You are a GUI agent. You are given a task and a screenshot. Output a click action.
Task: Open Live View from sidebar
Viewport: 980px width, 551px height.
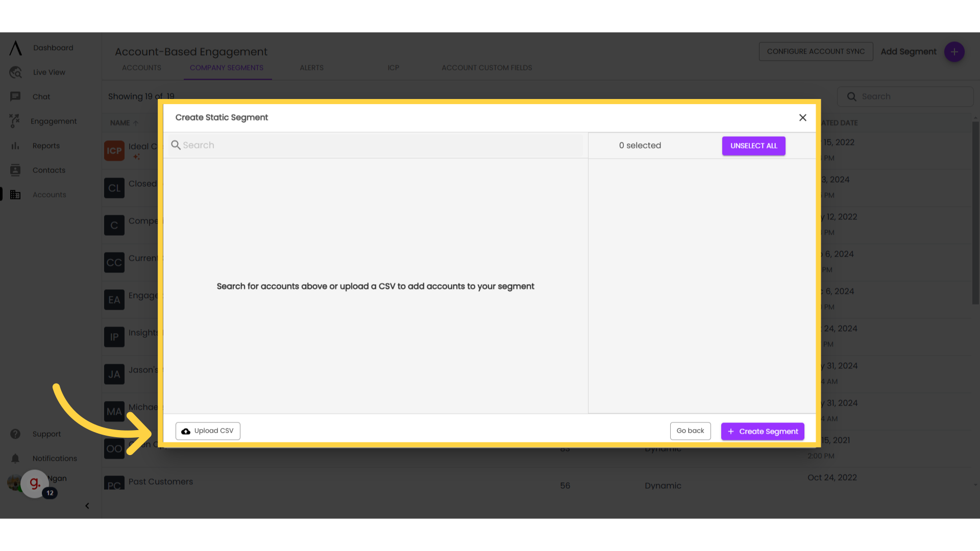click(x=49, y=72)
